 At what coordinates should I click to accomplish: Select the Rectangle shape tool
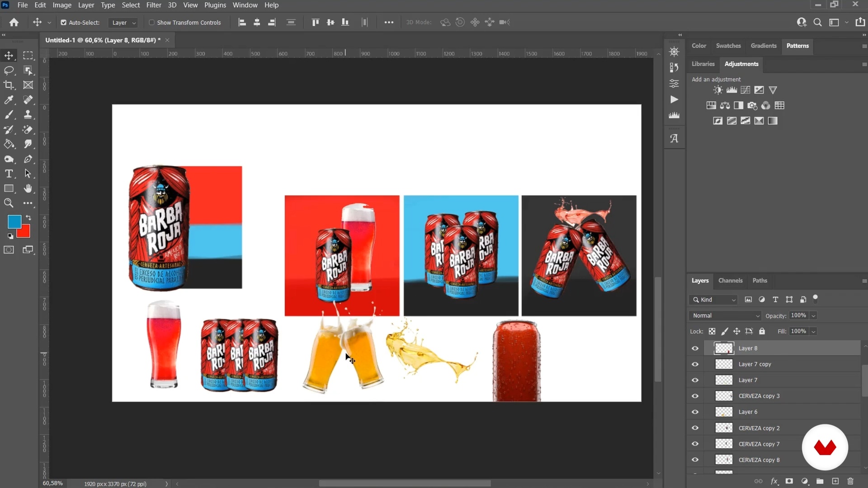9,188
